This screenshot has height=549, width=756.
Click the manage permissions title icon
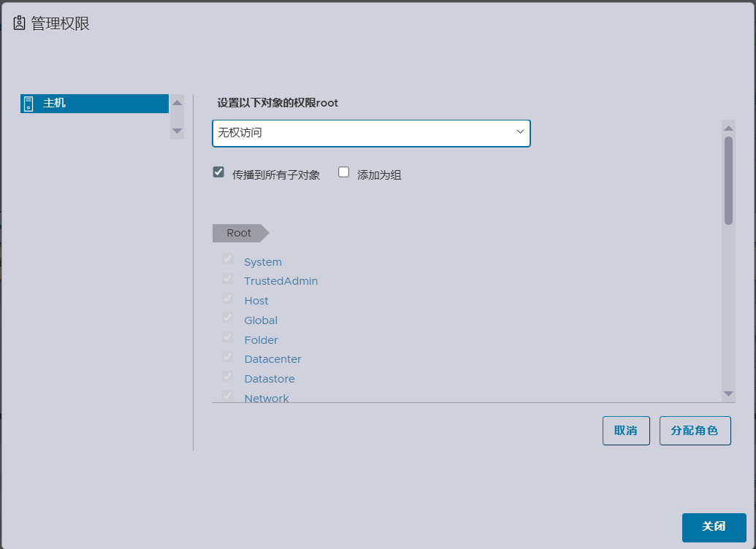(19, 23)
